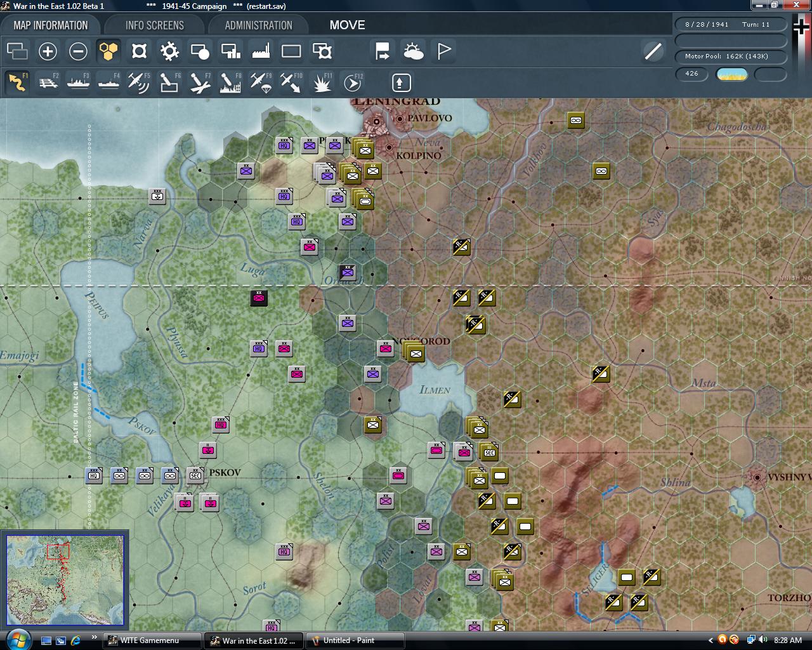812x650 pixels.
Task: Select air transport mode F9 icon
Action: [261, 82]
